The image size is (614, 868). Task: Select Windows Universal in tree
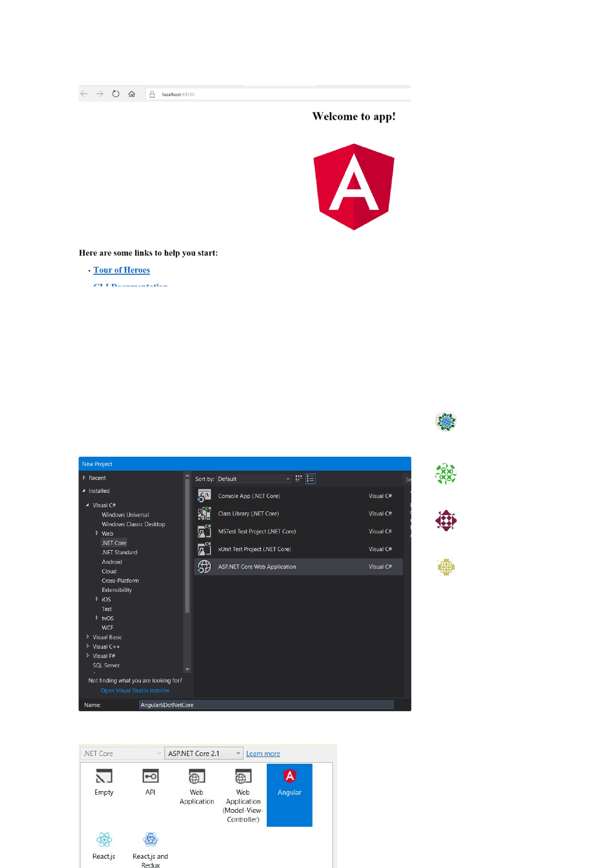pos(125,515)
